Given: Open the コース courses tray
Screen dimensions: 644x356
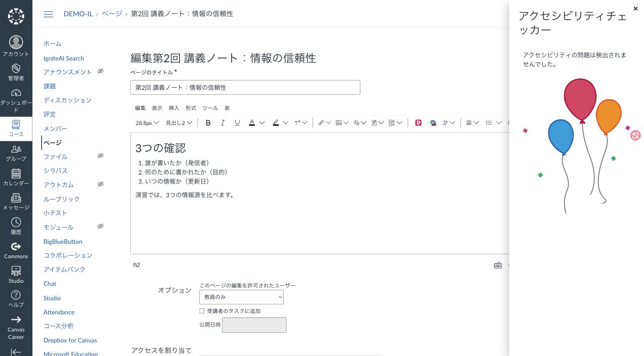Looking at the screenshot, I should point(16,128).
